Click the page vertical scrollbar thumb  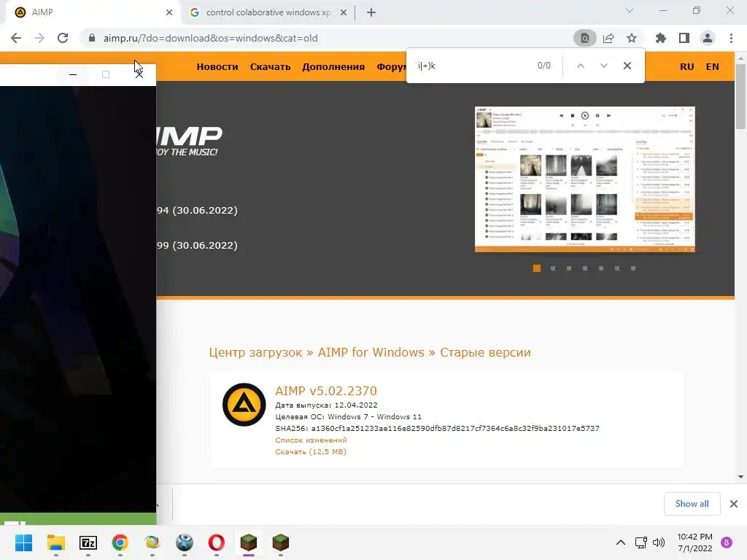(740, 96)
